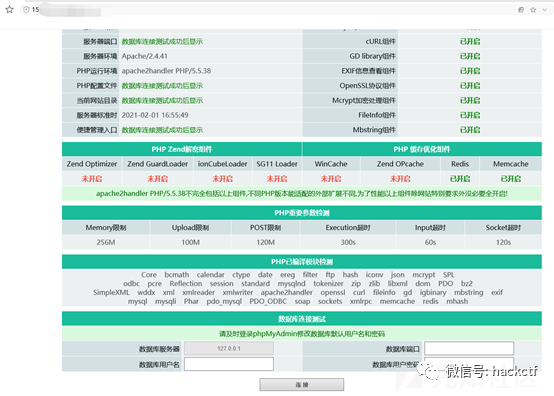Click the 256M Memory limit value
Image resolution: width=554 pixels, height=396 pixels.
(106, 242)
